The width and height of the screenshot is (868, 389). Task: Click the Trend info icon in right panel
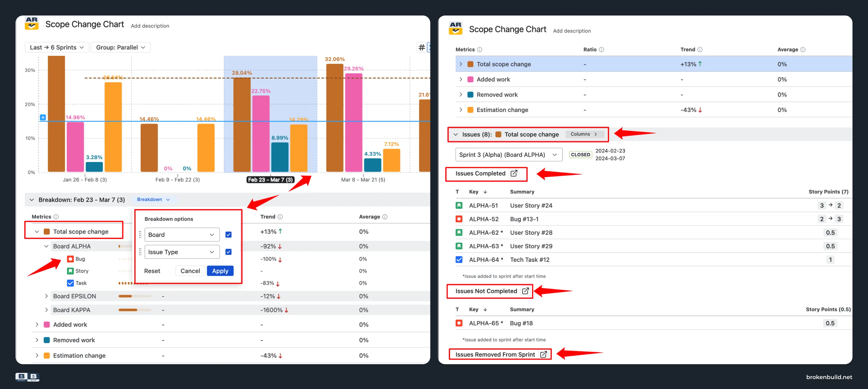pos(700,50)
